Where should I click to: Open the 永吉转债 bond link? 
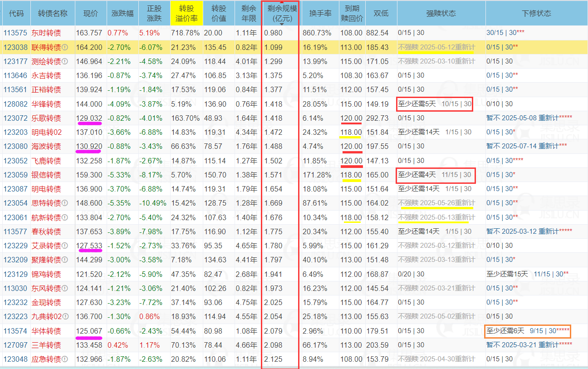click(46, 75)
